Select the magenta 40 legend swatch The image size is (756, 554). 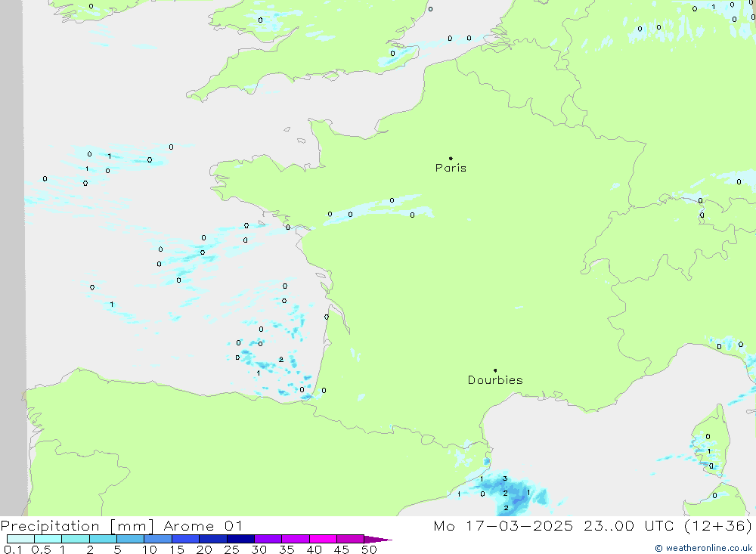[323, 539]
